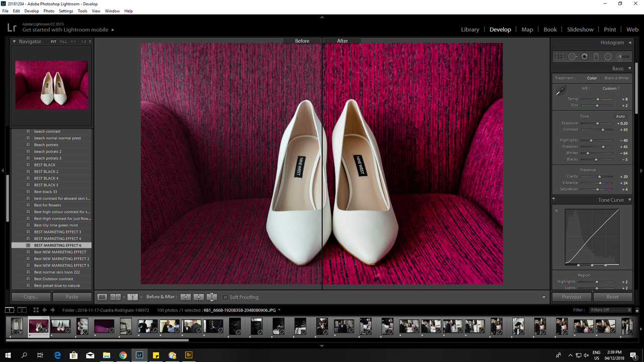The height and width of the screenshot is (362, 644).
Task: Click the Contrast slider handle
Action: 603,130
